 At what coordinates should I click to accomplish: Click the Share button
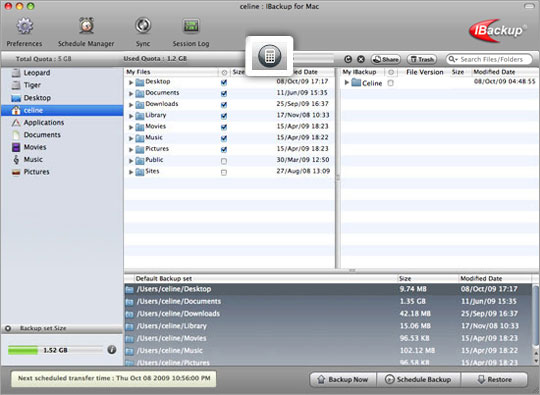(386, 59)
